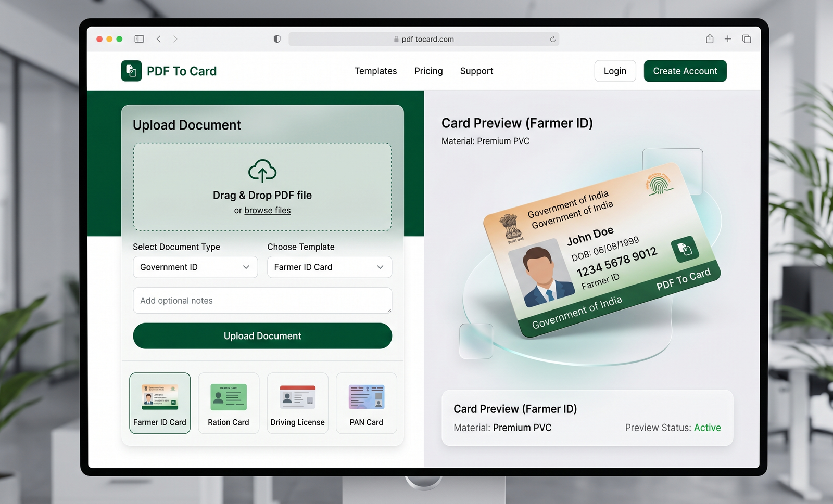Go forward with the browser forward arrow
The height and width of the screenshot is (504, 833).
175,39
